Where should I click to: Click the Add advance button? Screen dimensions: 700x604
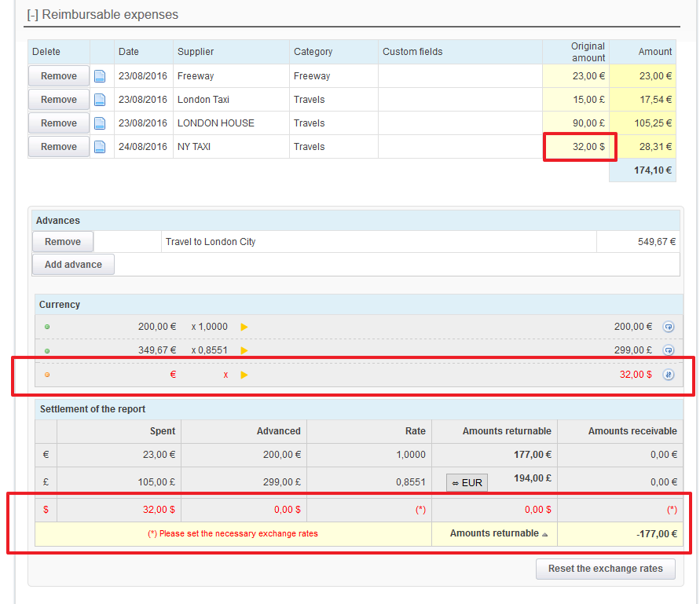[x=73, y=264]
